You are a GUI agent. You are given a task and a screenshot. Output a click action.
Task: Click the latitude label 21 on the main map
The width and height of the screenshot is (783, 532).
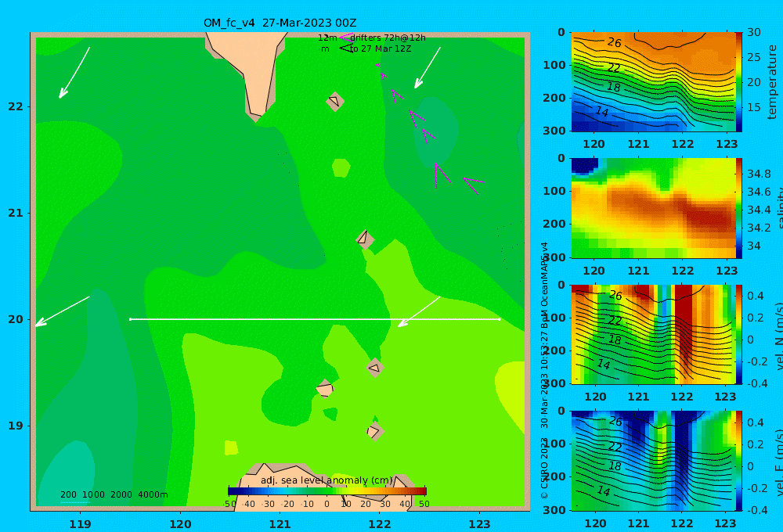[16, 213]
